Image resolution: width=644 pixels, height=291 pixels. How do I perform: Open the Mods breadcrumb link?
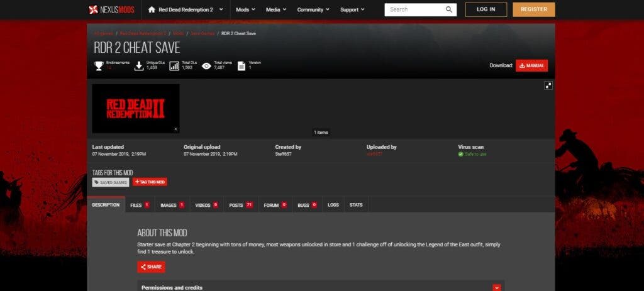178,33
